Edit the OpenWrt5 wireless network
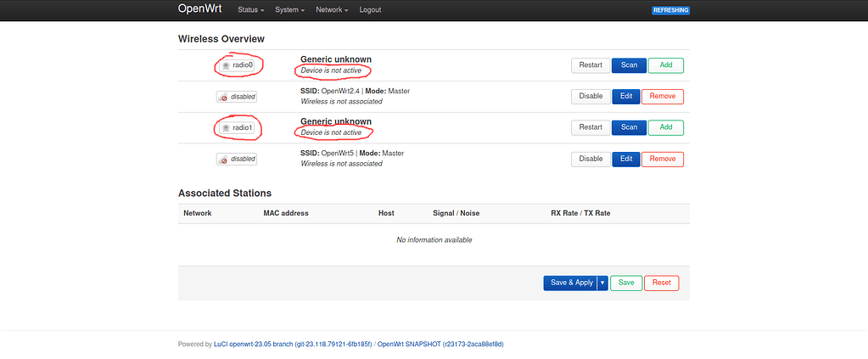Image resolution: width=868 pixels, height=359 pixels. coord(626,159)
